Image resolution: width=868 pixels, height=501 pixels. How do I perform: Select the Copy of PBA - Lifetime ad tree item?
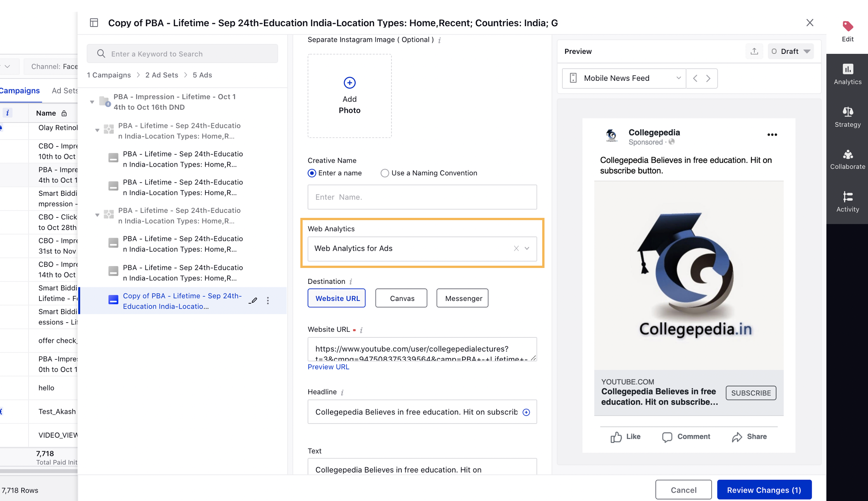point(182,301)
